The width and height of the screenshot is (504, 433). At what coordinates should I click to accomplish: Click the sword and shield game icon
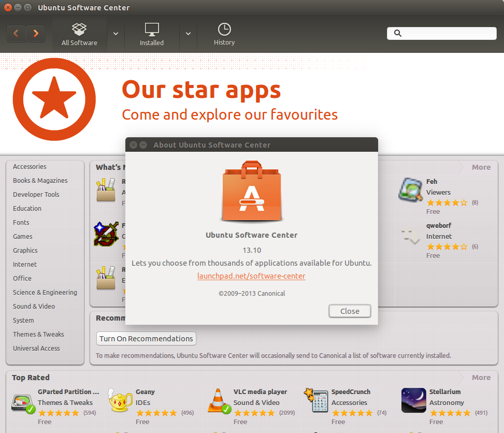pyautogui.click(x=106, y=234)
